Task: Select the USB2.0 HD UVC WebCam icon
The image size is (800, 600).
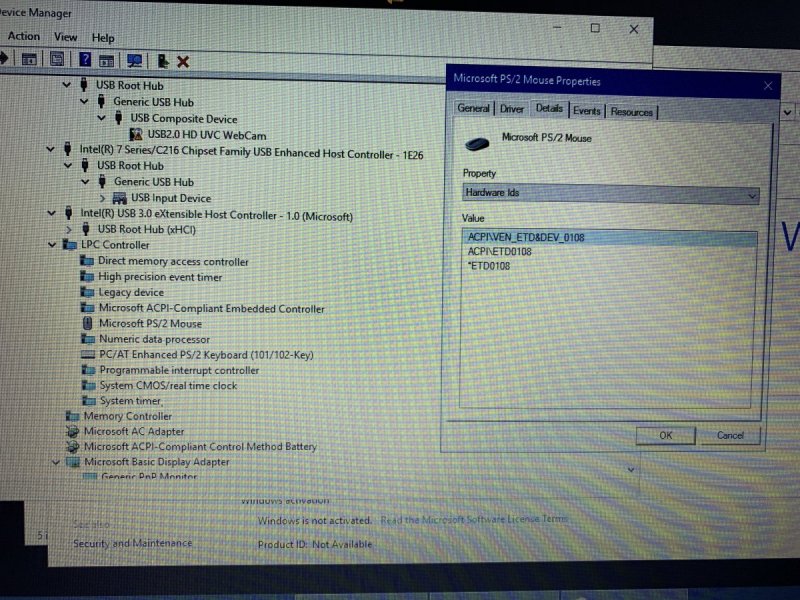Action: [x=136, y=135]
